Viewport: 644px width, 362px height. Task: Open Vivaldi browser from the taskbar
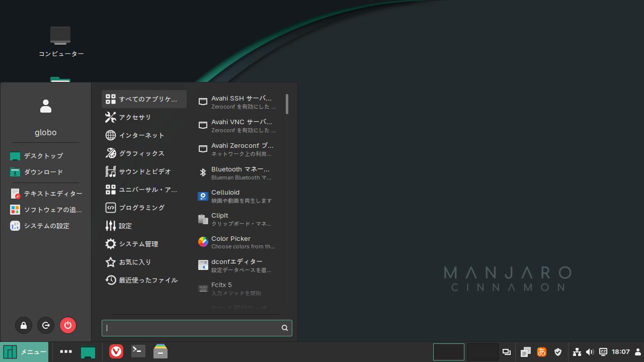116,351
